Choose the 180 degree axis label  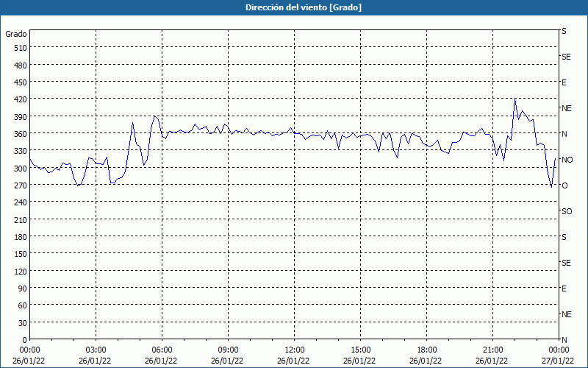[x=21, y=237]
